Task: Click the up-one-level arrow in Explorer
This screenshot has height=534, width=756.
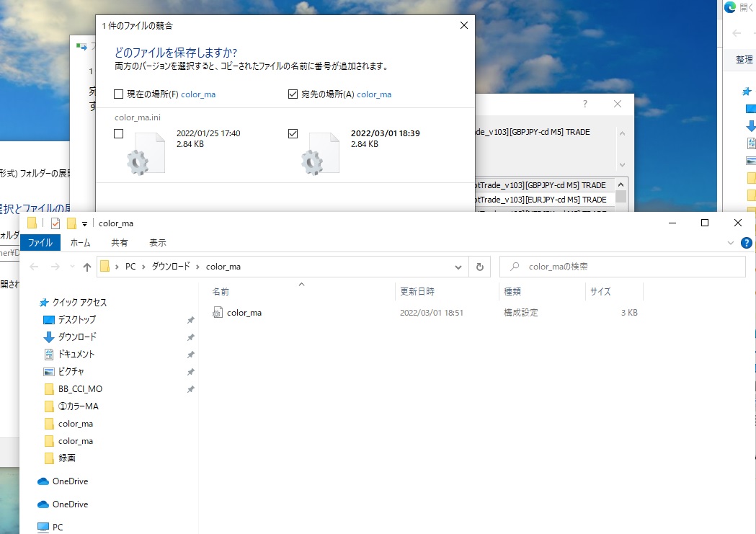Action: pyautogui.click(x=87, y=267)
